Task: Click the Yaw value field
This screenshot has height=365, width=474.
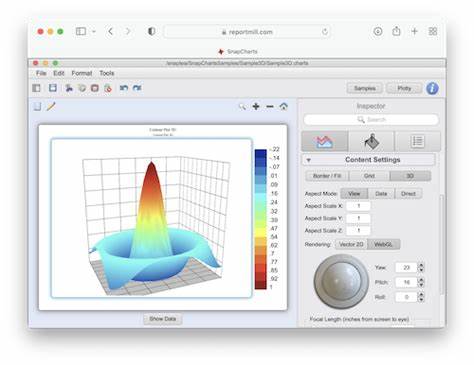Action: click(406, 267)
